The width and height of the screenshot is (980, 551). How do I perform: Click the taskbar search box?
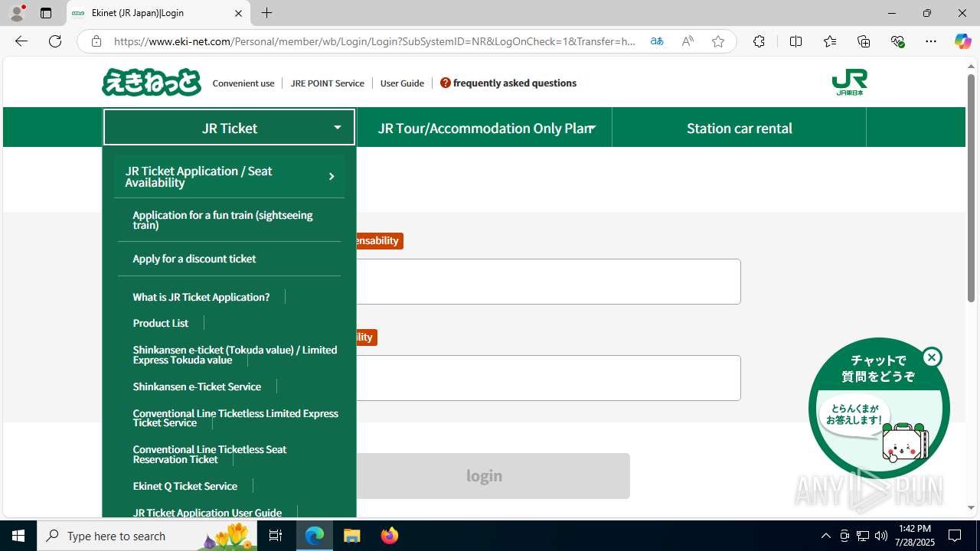(x=146, y=536)
